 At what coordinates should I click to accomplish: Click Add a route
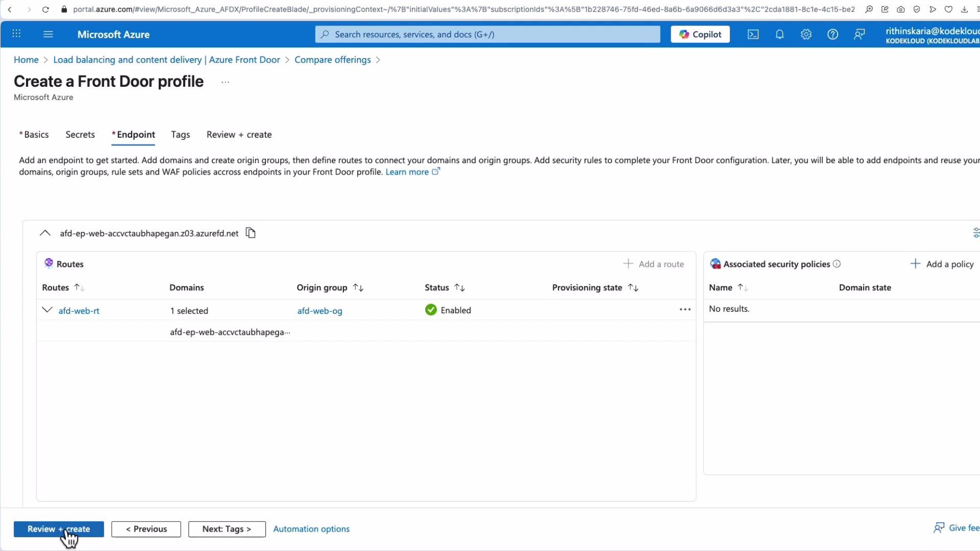[x=654, y=264]
